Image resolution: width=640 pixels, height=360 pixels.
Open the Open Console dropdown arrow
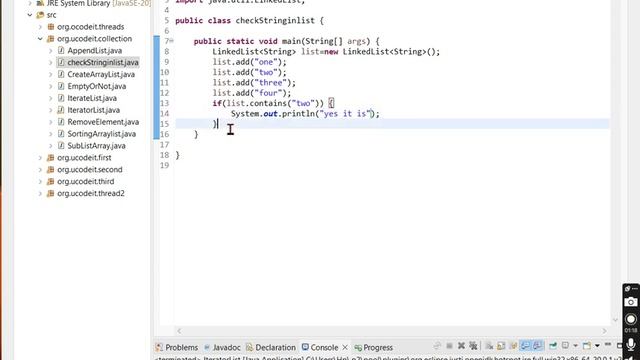tap(597, 346)
